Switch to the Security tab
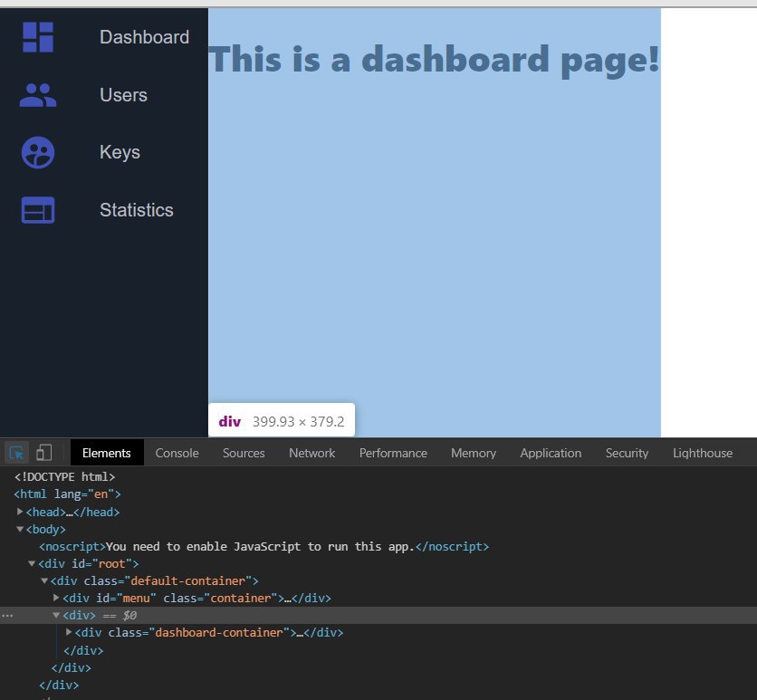This screenshot has height=700, width=757. (x=628, y=453)
